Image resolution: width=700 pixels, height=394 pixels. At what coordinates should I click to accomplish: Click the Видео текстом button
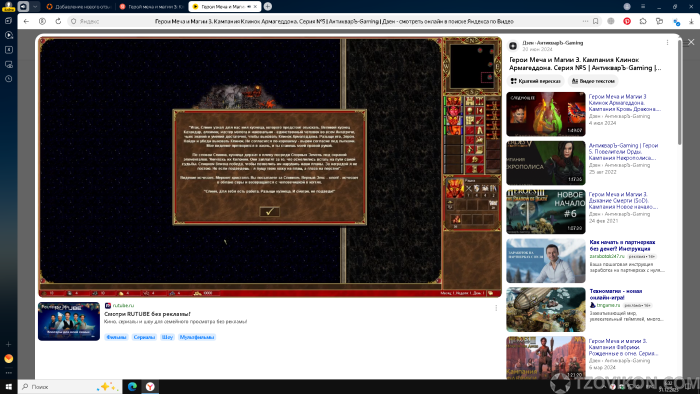pyautogui.click(x=593, y=81)
